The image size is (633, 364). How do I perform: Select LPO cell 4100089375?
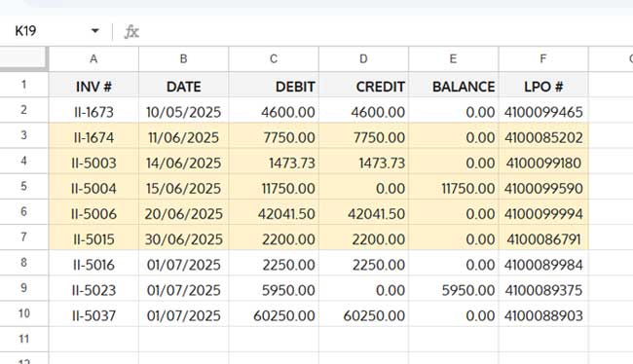coord(543,288)
